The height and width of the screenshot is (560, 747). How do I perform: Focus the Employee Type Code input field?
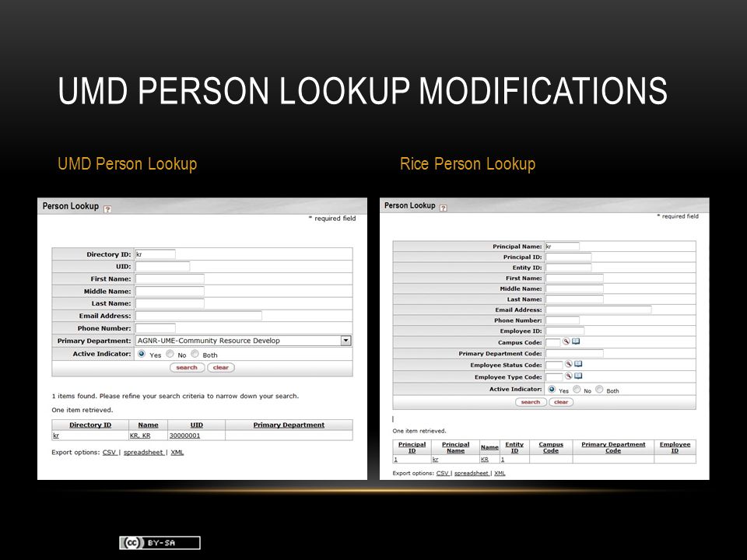click(x=554, y=377)
